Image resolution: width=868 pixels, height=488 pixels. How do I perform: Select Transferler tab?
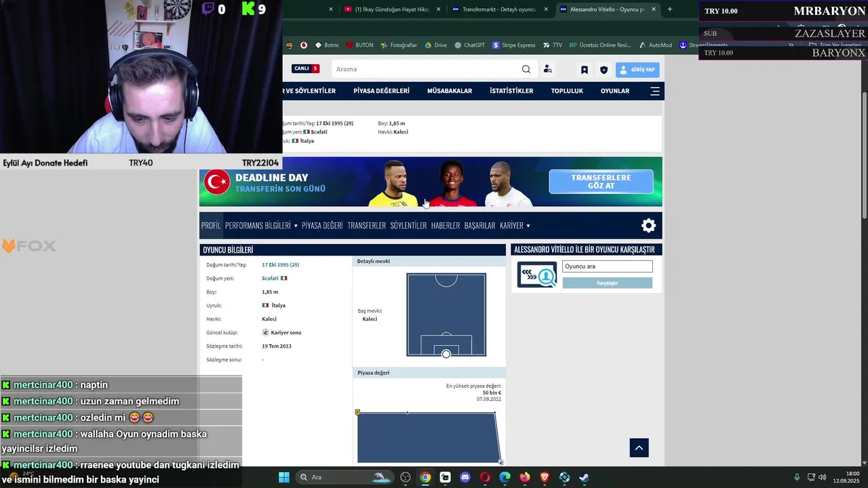(367, 226)
